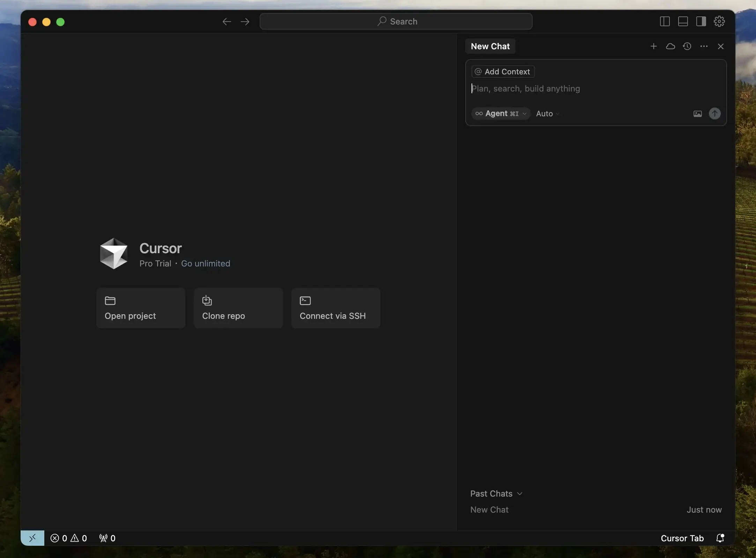Toggle the primary side bar layout icon
Screen dimensions: 756x558
click(665, 22)
